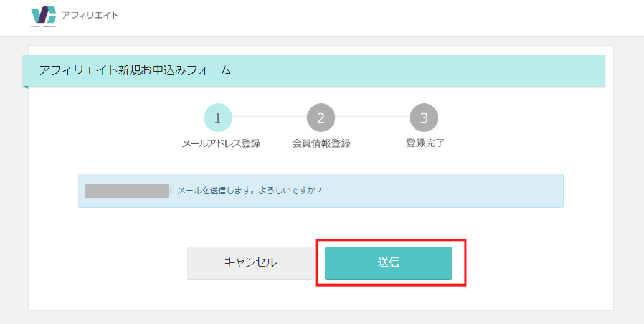Select the step 1 circle indicator
Screen dimensions: 644x324
coord(218,118)
